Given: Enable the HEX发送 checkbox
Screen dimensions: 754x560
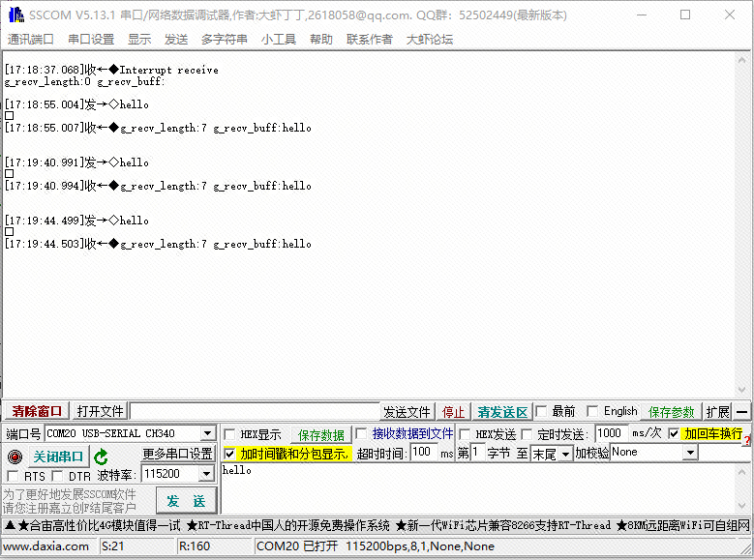Looking at the screenshot, I should (465, 434).
